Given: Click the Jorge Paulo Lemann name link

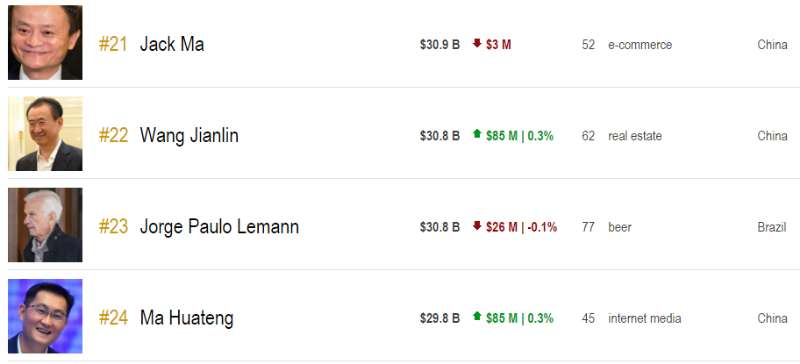Looking at the screenshot, I should [219, 227].
